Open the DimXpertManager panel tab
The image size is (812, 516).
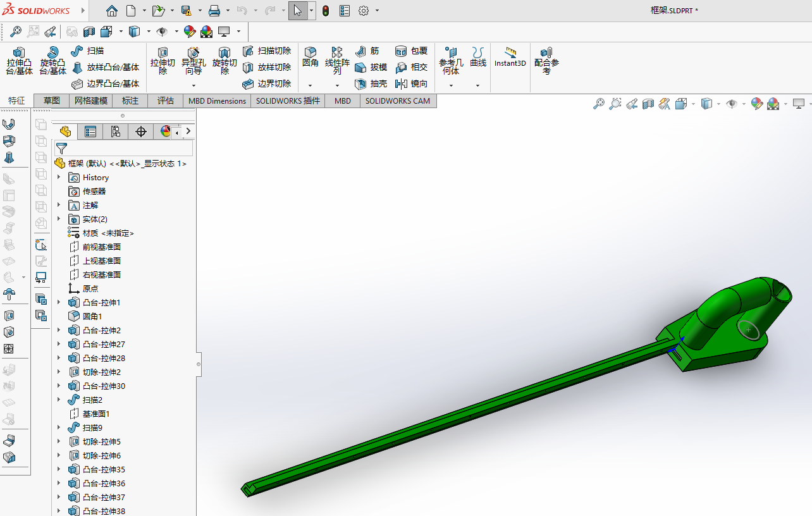click(x=141, y=132)
